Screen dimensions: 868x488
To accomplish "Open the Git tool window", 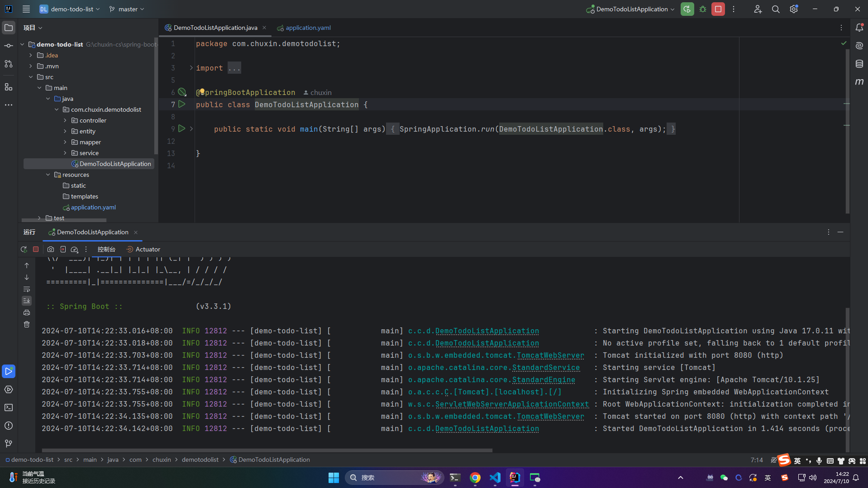I will 9,444.
